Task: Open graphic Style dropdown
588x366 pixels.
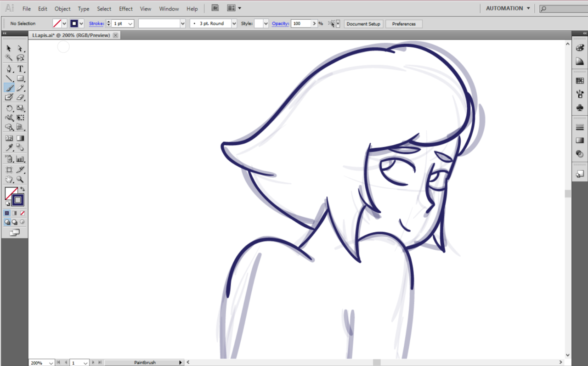Action: [265, 23]
